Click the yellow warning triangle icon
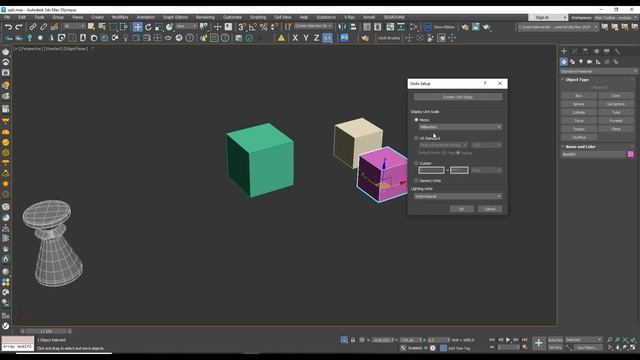 pyautogui.click(x=281, y=38)
